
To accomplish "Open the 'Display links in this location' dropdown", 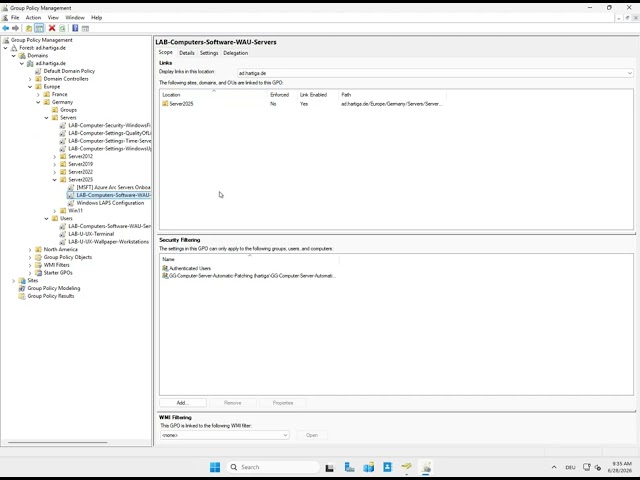I will coord(435,73).
